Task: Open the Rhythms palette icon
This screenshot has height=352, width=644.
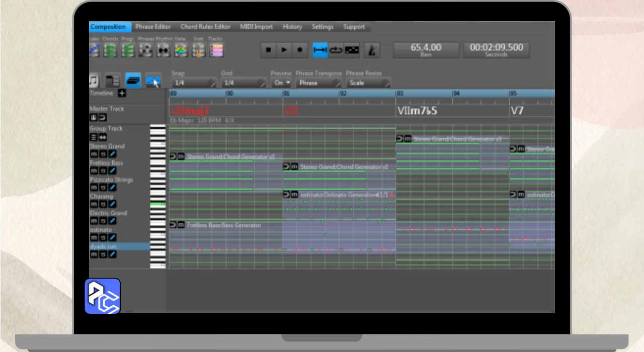Action: [163, 50]
